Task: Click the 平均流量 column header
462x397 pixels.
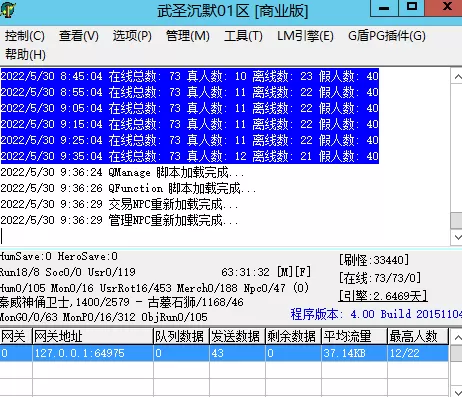Action: (354, 336)
